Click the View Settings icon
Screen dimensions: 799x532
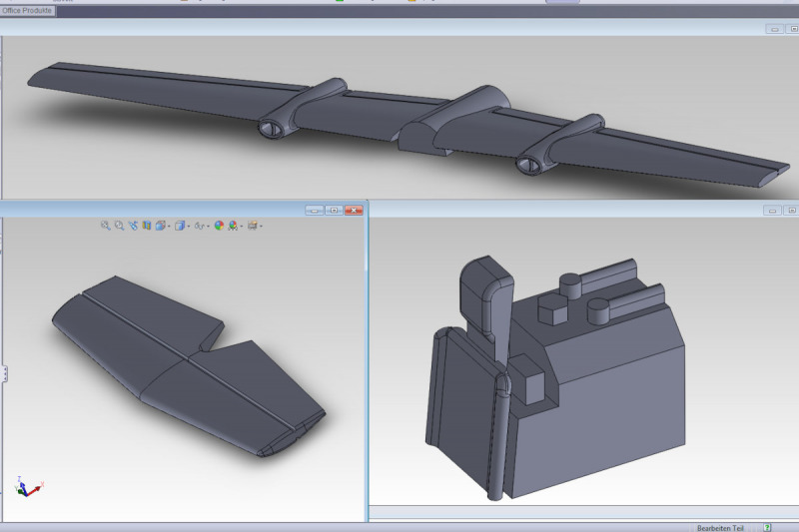(253, 226)
